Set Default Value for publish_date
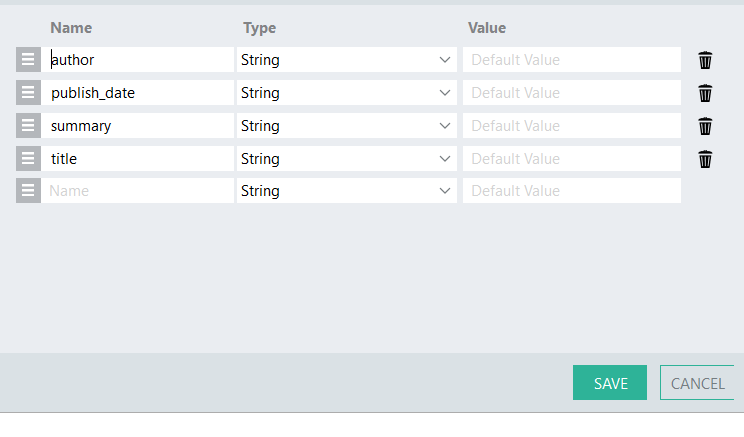Viewport: 744px width, 437px height. [x=572, y=93]
